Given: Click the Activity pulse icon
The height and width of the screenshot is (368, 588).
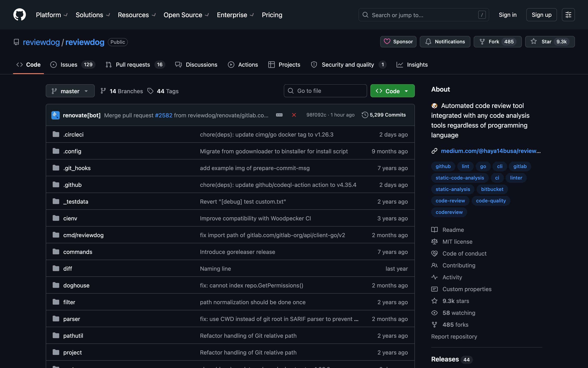Looking at the screenshot, I should click(434, 277).
